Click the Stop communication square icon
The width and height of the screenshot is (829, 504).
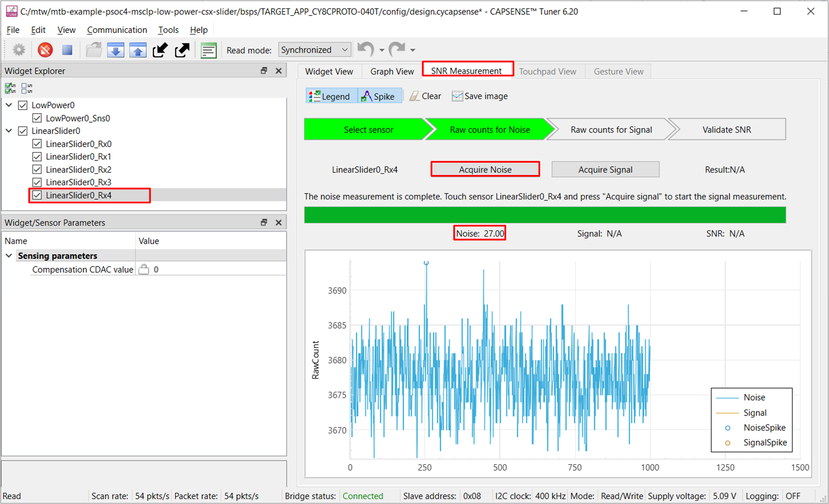point(67,50)
